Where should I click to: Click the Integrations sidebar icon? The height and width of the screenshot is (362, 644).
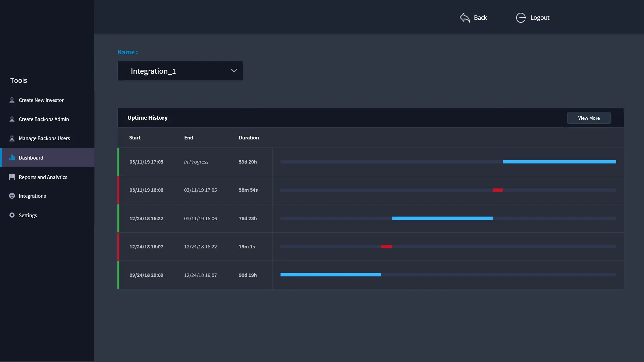pyautogui.click(x=12, y=196)
